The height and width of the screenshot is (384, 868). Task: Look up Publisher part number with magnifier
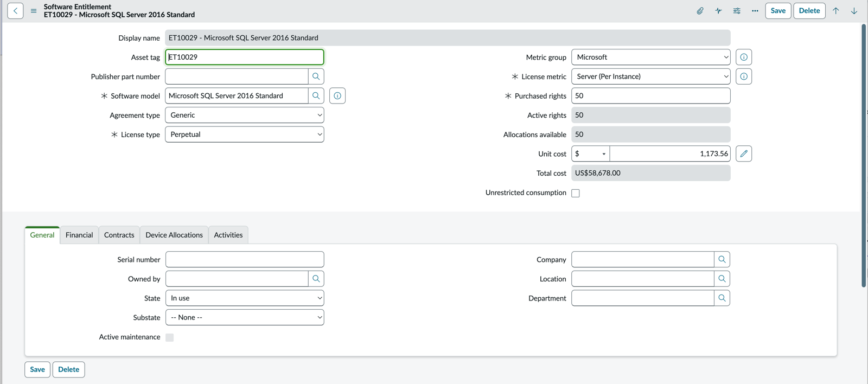click(x=316, y=76)
